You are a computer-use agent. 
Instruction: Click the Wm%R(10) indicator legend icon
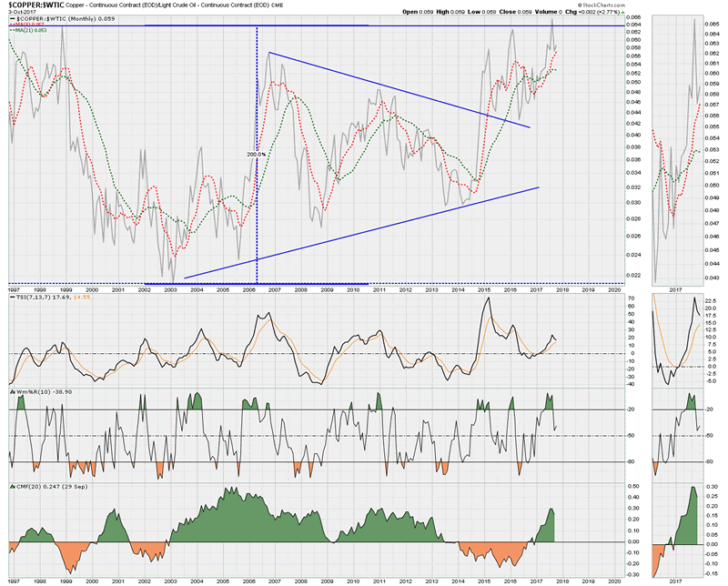click(11, 392)
